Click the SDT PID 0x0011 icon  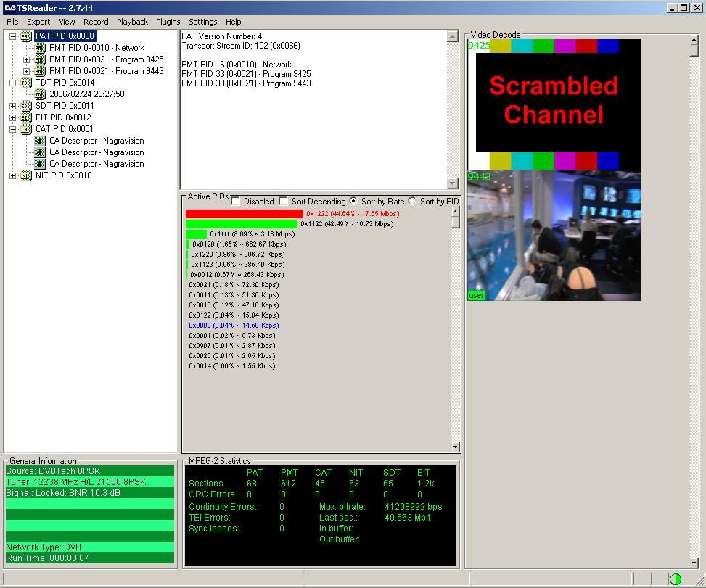click(x=26, y=106)
